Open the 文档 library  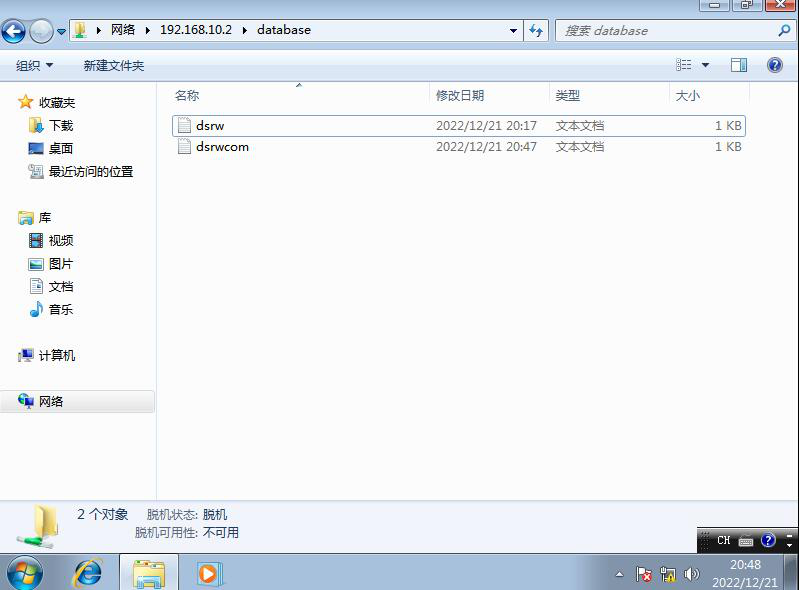pos(61,286)
